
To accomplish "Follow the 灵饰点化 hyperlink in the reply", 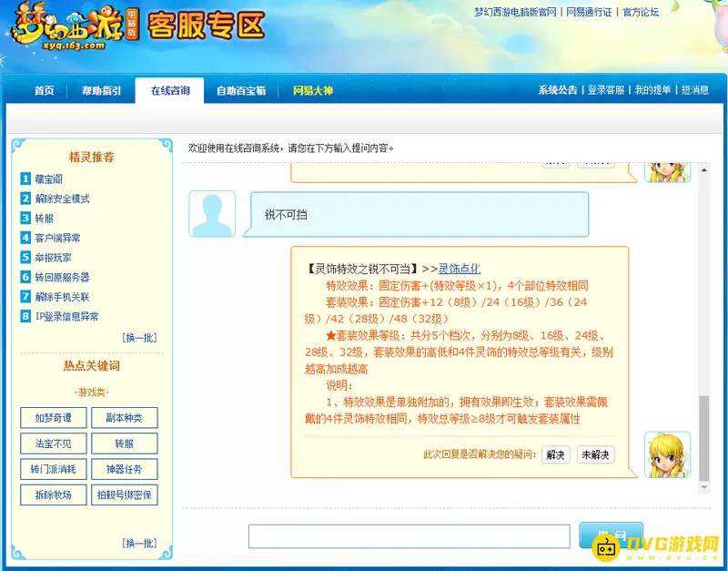I will click(460, 269).
